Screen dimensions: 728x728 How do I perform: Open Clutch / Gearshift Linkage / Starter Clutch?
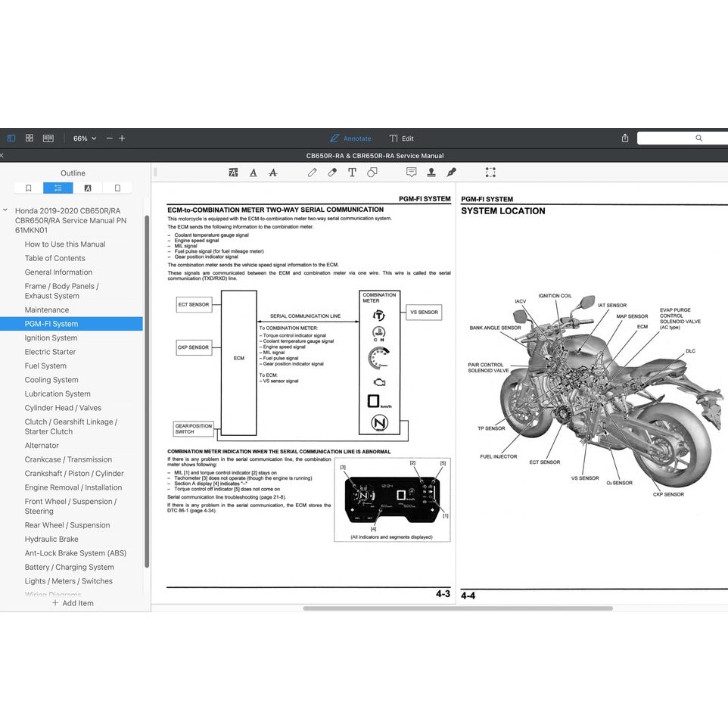click(x=71, y=427)
